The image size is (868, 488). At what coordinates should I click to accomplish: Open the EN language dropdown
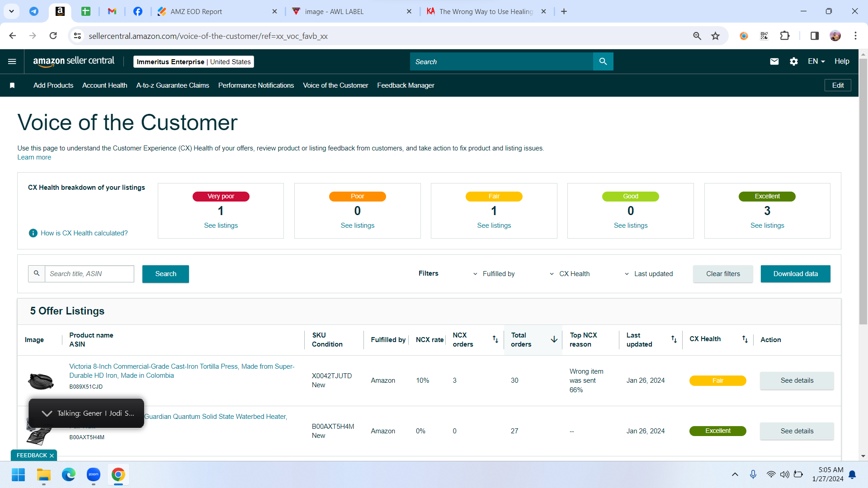(816, 61)
